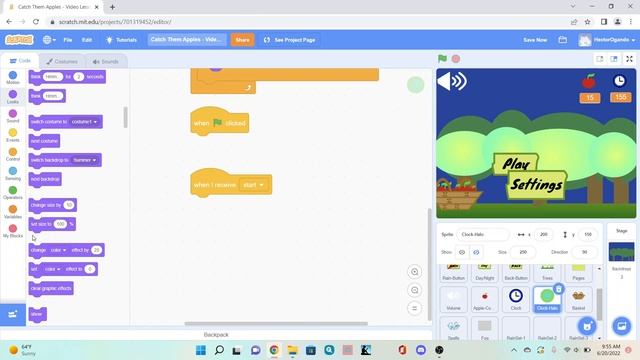The height and width of the screenshot is (360, 640).
Task: Open the Sound blocks category
Action: click(x=13, y=116)
